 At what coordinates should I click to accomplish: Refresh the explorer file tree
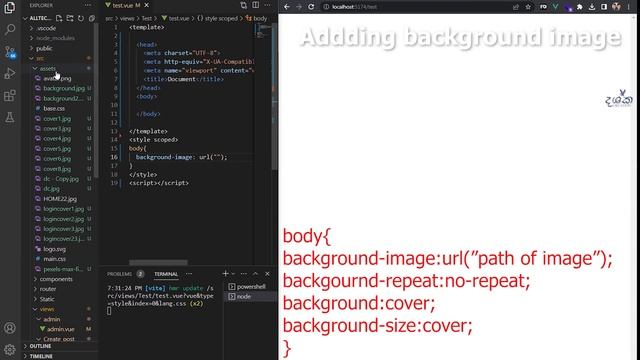tap(81, 18)
